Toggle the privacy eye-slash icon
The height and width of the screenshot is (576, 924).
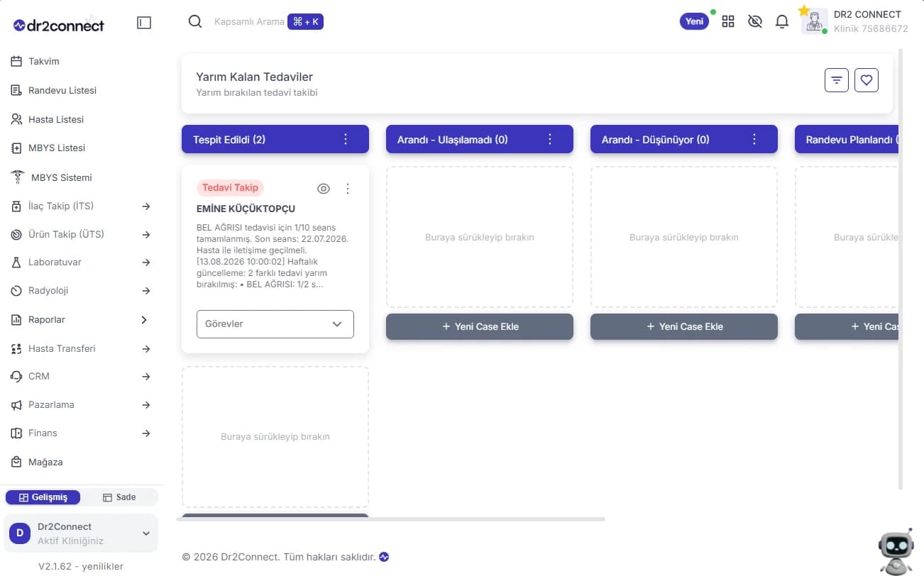[755, 21]
